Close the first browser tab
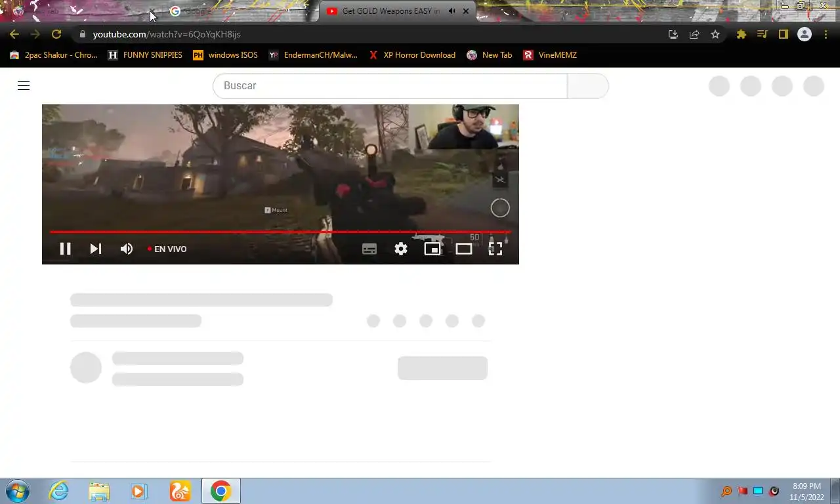840x504 pixels. point(152,11)
